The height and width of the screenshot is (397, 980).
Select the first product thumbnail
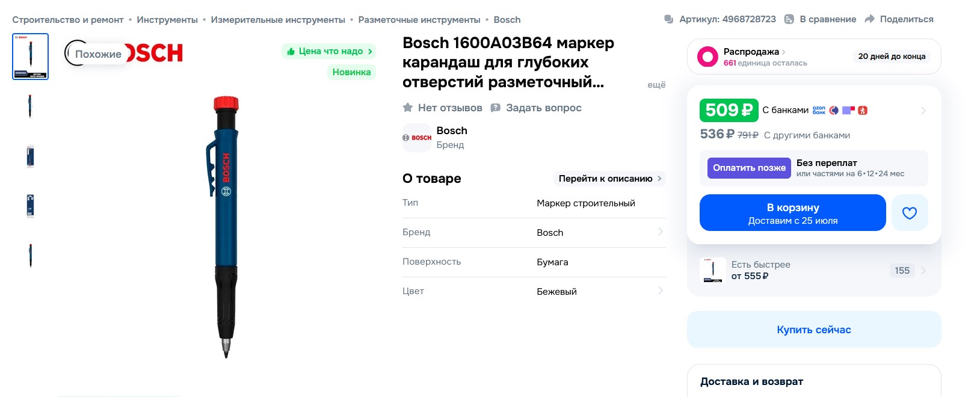[30, 57]
